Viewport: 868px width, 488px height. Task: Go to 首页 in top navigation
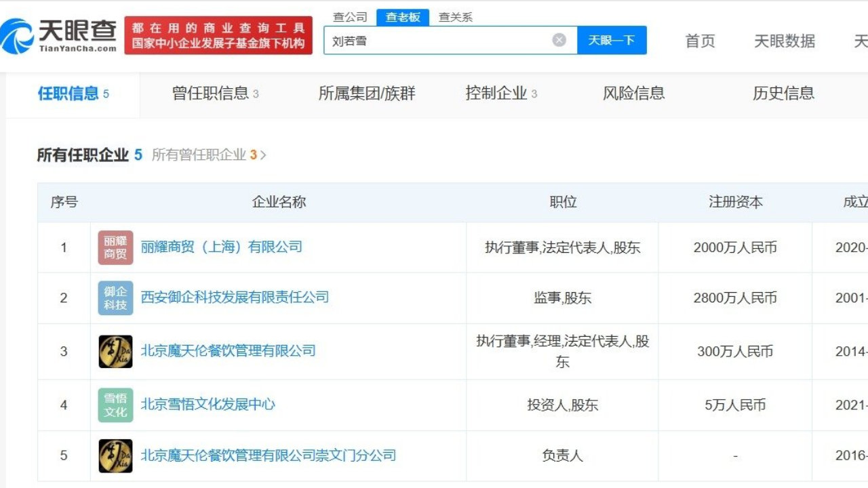coord(701,41)
